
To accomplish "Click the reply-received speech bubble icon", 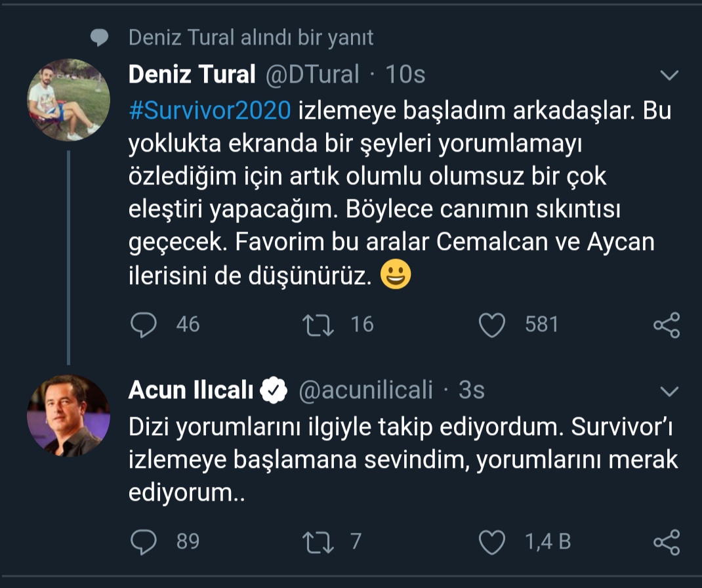I will pos(99,37).
